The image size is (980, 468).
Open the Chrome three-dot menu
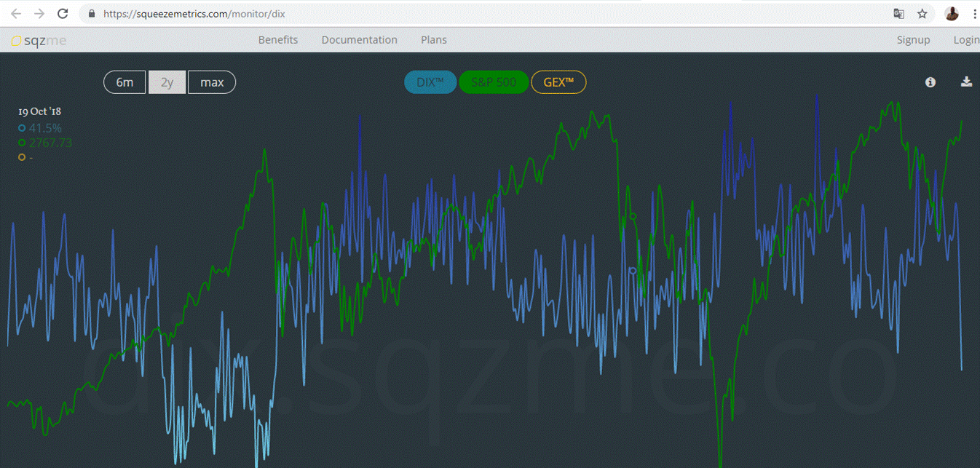(973, 14)
